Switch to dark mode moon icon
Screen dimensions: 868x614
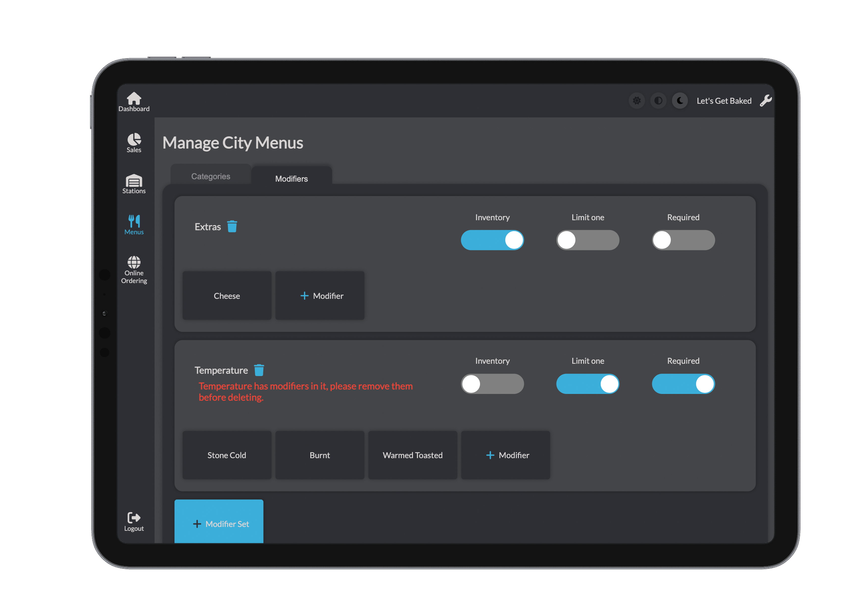(680, 101)
